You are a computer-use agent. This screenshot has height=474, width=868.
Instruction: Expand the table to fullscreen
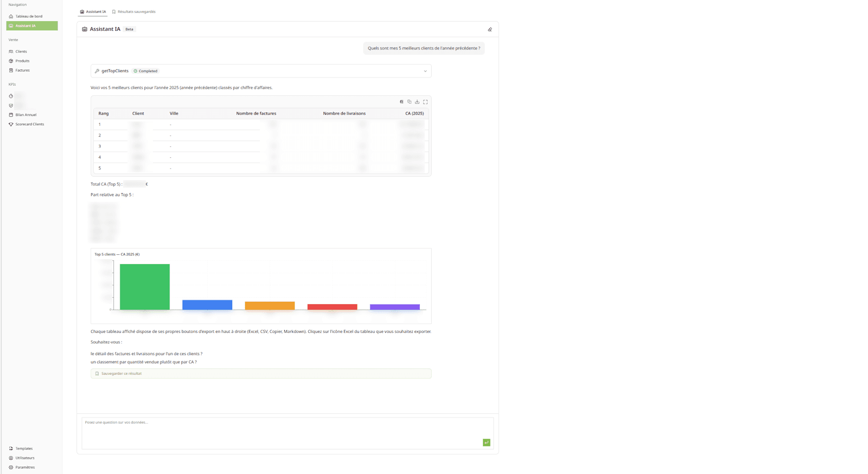point(425,102)
